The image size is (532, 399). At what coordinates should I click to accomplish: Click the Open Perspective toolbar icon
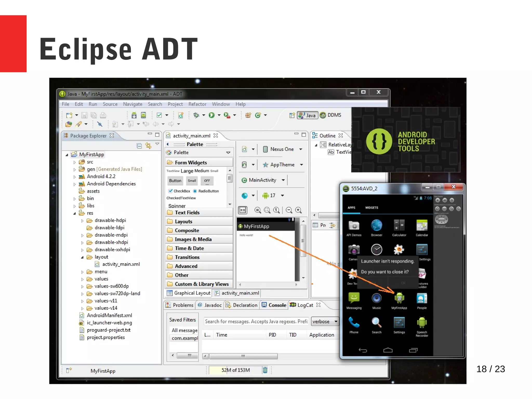(x=292, y=115)
